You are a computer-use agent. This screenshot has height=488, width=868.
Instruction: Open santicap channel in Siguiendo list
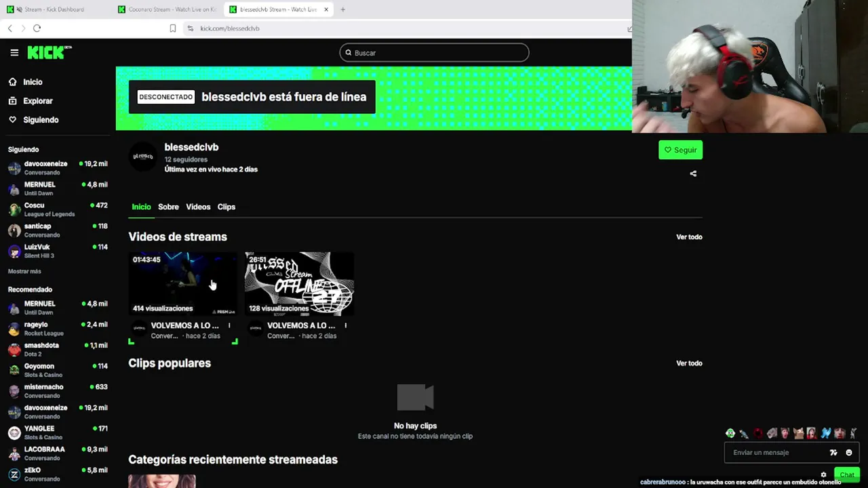58,230
